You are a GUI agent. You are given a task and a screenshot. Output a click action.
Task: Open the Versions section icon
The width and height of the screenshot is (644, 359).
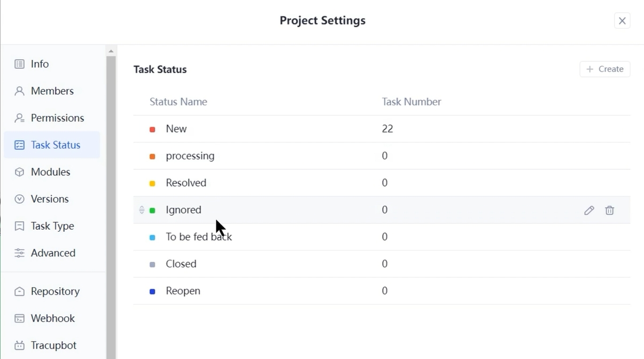19,198
